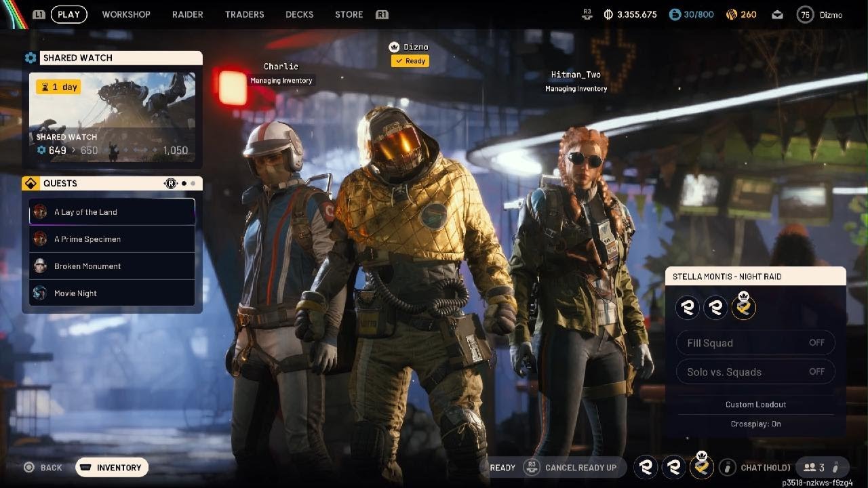Open the mail inbox icon
Viewport: 868px width, 488px height.
pyautogui.click(x=777, y=14)
